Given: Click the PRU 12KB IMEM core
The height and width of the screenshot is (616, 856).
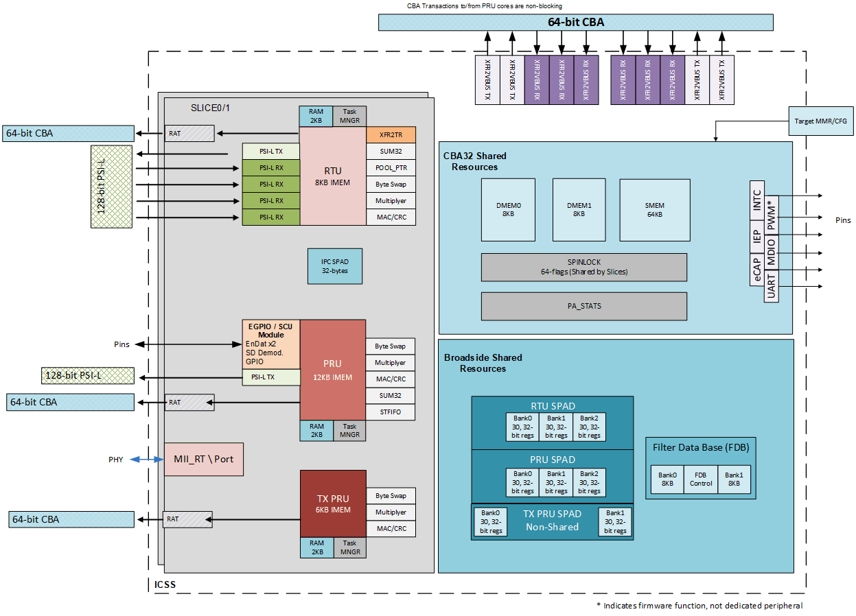Looking at the screenshot, I should tap(332, 370).
